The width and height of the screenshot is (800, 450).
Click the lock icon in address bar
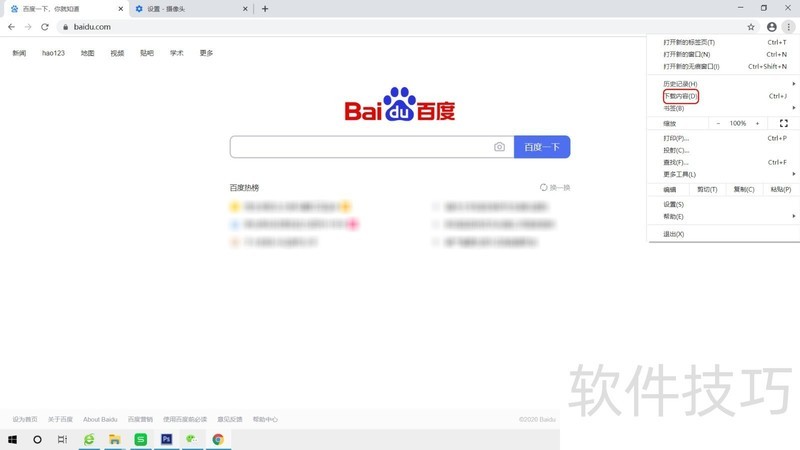click(65, 27)
